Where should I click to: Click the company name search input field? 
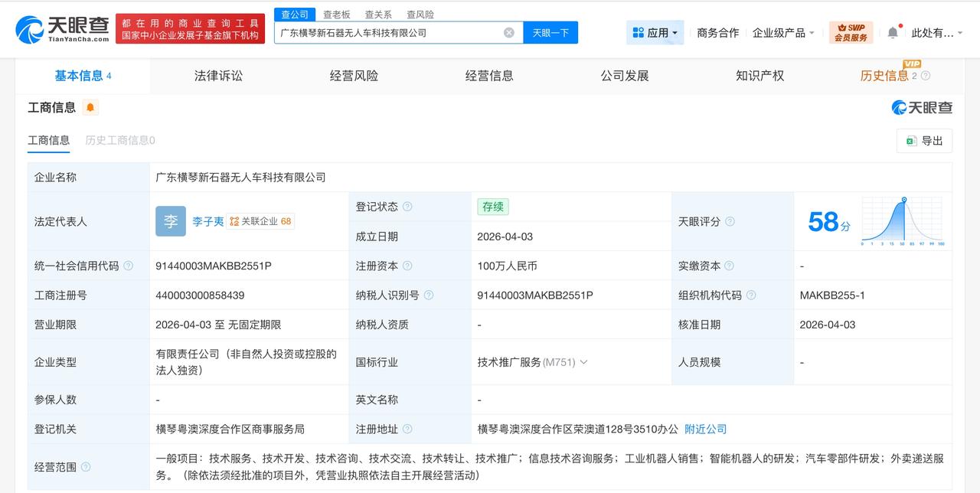point(390,32)
